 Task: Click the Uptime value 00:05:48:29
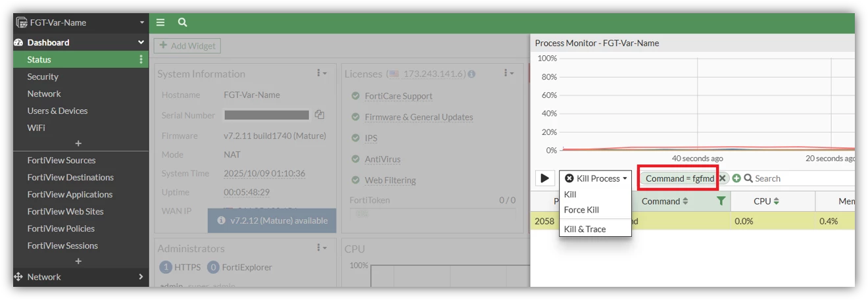[x=247, y=192]
